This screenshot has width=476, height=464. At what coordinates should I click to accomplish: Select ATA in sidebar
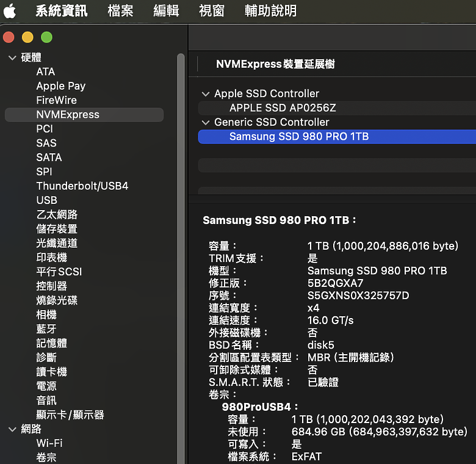(46, 71)
